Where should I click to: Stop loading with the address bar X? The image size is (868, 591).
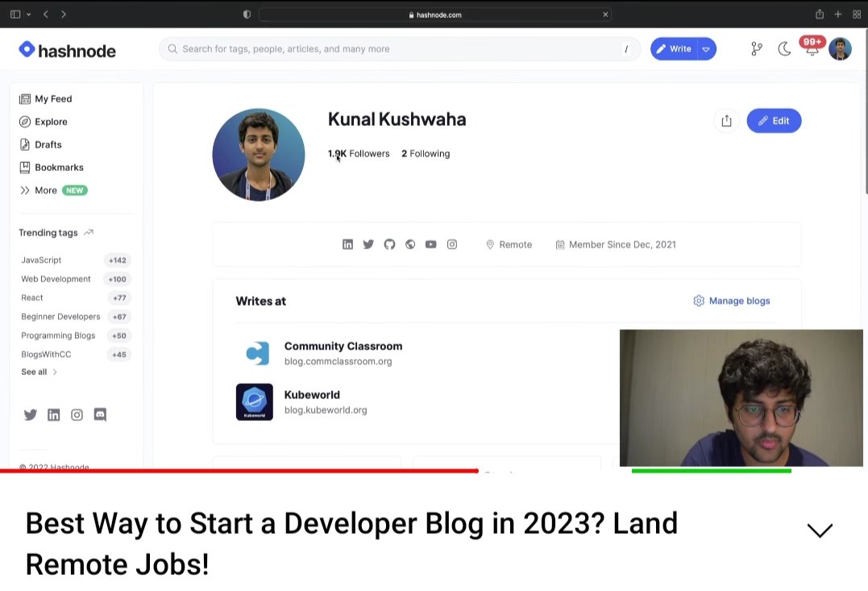pyautogui.click(x=605, y=15)
